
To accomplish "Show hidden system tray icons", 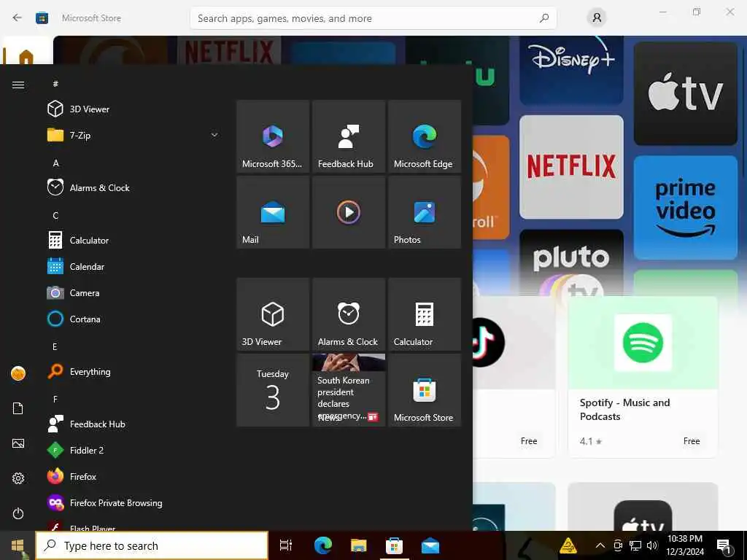I will (x=600, y=545).
